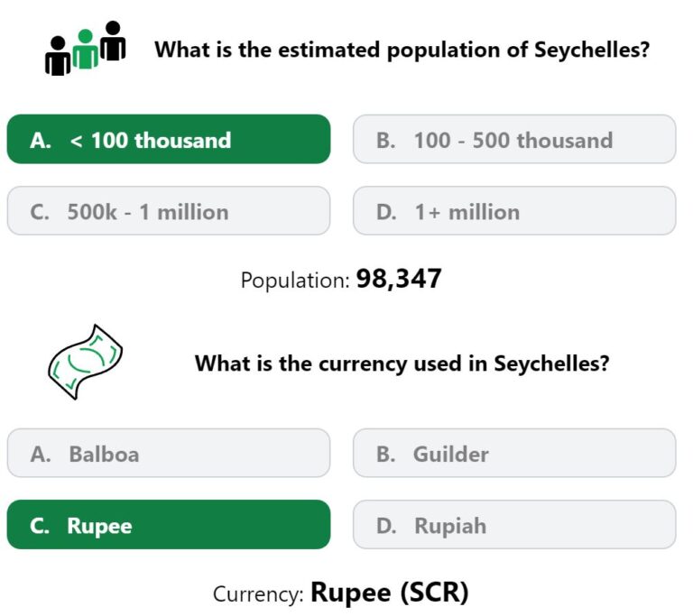Click the letter B on Guilder option
Screen dimensions: 693x616
pyautogui.click(x=386, y=455)
